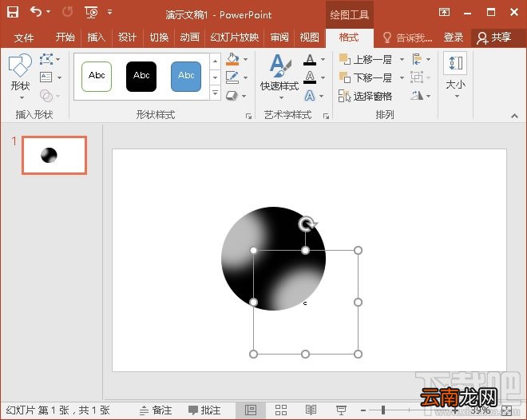Apply the white outlined Abc shape style
The width and height of the screenshot is (527, 420).
[x=97, y=77]
